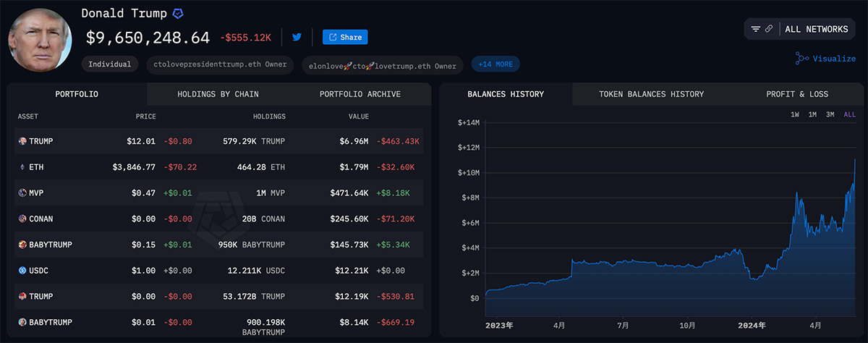Click the Twitter bird icon
This screenshot has width=868, height=343.
[x=297, y=37]
